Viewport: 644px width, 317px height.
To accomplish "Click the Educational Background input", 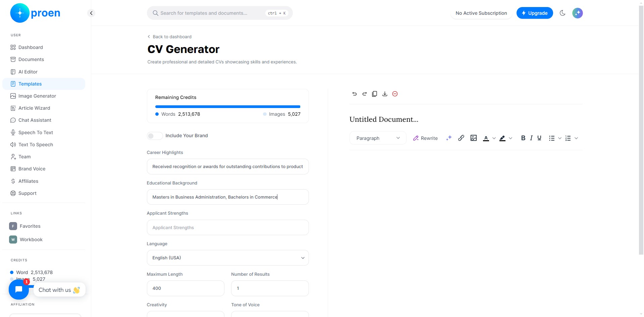I will 228,197.
